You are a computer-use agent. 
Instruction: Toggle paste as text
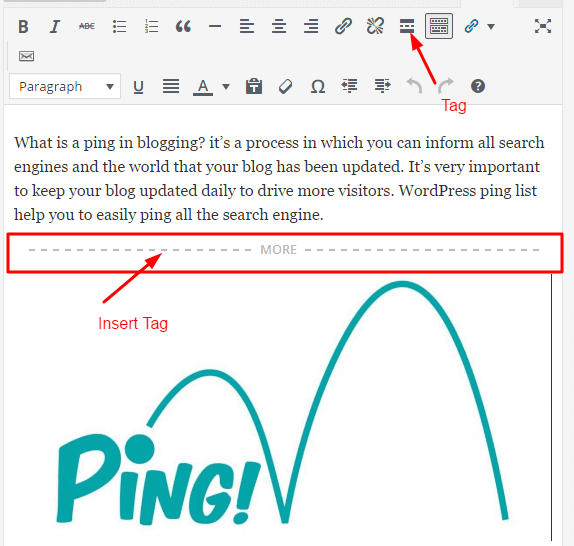(254, 86)
